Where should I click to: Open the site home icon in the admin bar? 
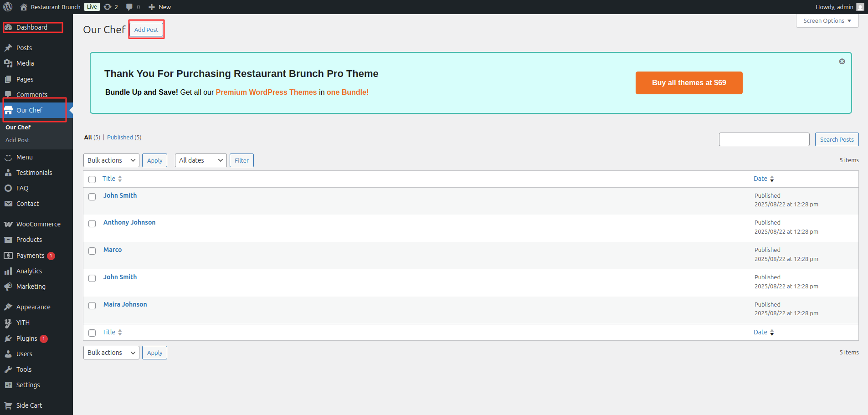(24, 7)
